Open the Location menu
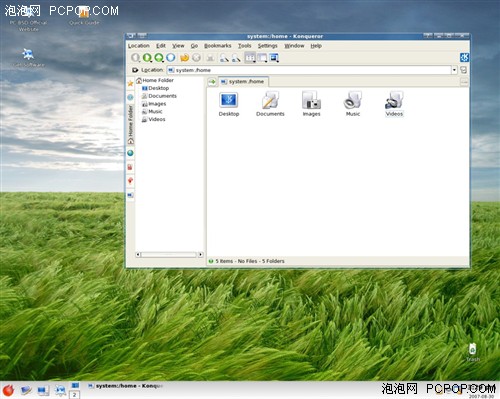 click(x=139, y=46)
